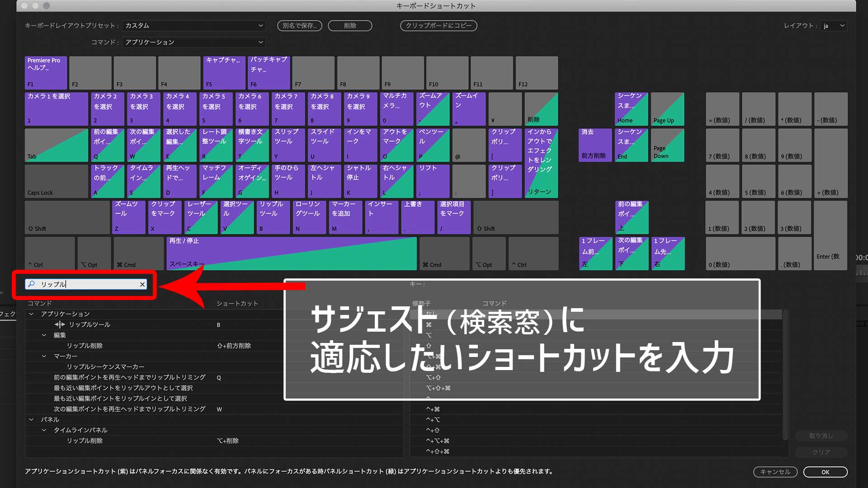Viewport: 868px width, 488px height.
Task: Collapse the パネル tree group
Action: (31, 419)
